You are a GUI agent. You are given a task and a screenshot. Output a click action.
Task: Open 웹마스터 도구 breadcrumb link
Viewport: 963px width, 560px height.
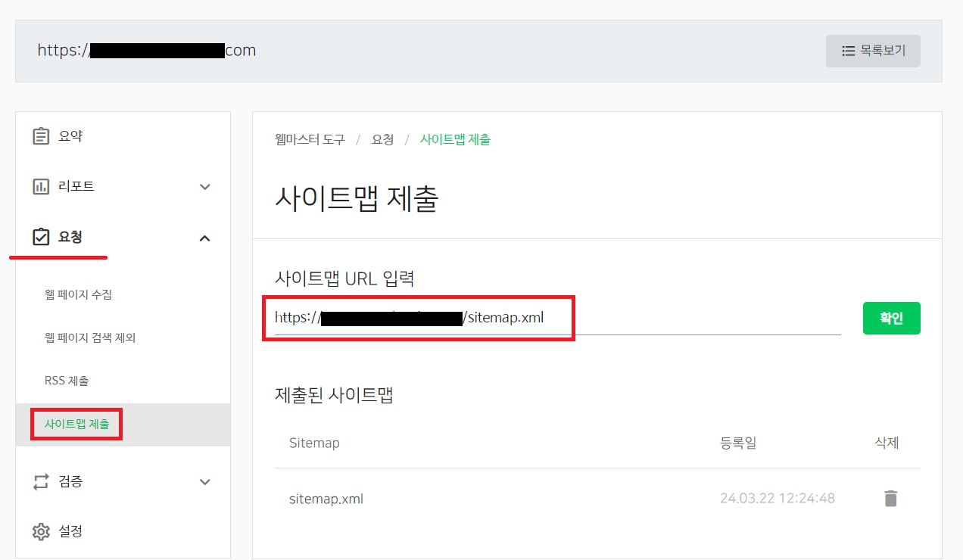(x=309, y=139)
